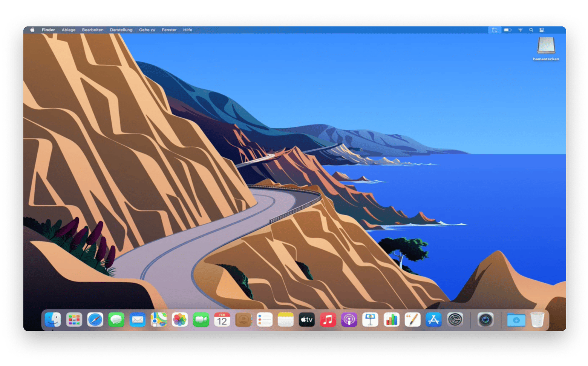Open the Finder menu

pos(48,30)
